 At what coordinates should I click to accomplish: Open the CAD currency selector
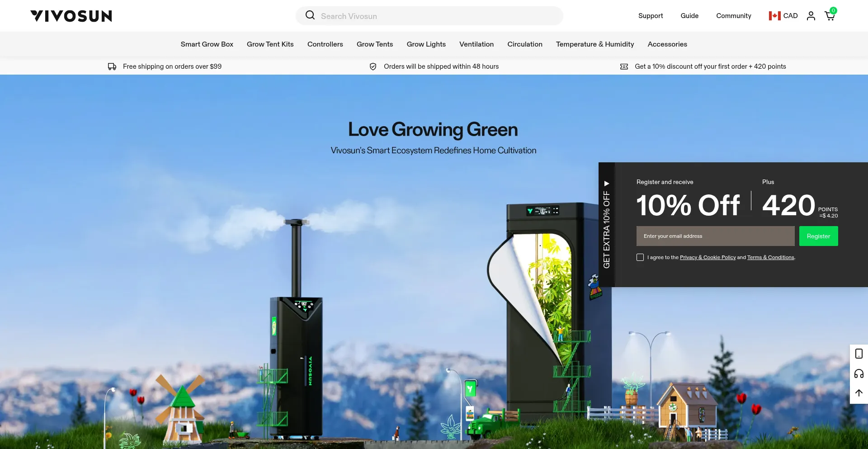coord(783,16)
